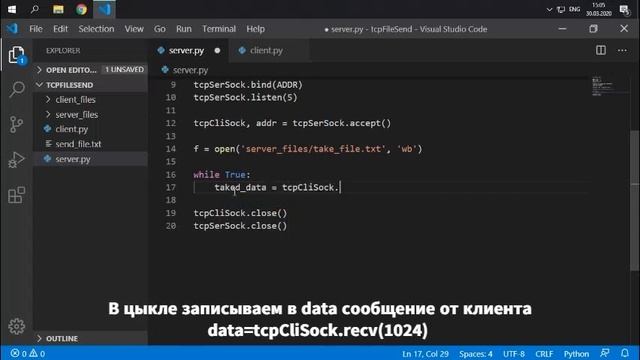Open the Selection menu

point(96,29)
